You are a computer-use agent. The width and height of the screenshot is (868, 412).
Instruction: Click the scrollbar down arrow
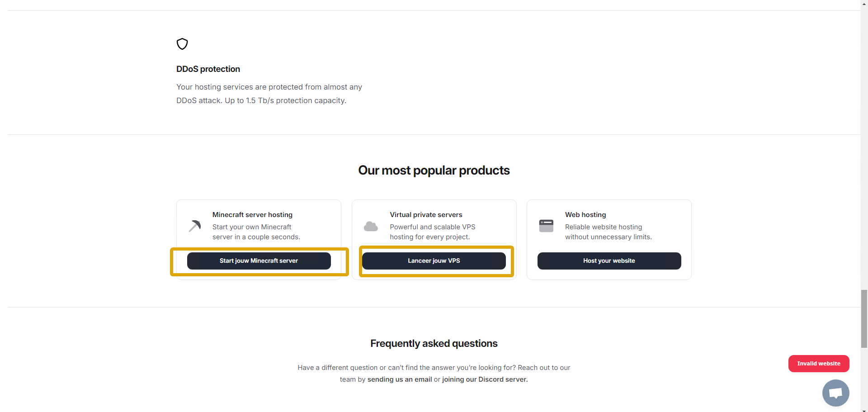[864, 409]
